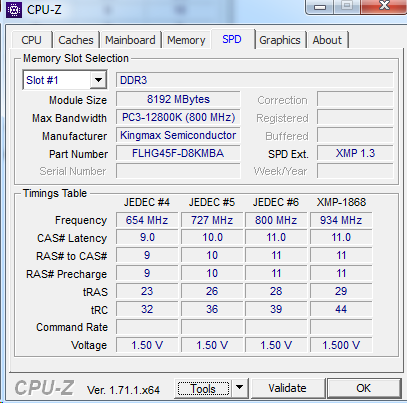
Task: Click the tRC value 32
Action: point(147,309)
